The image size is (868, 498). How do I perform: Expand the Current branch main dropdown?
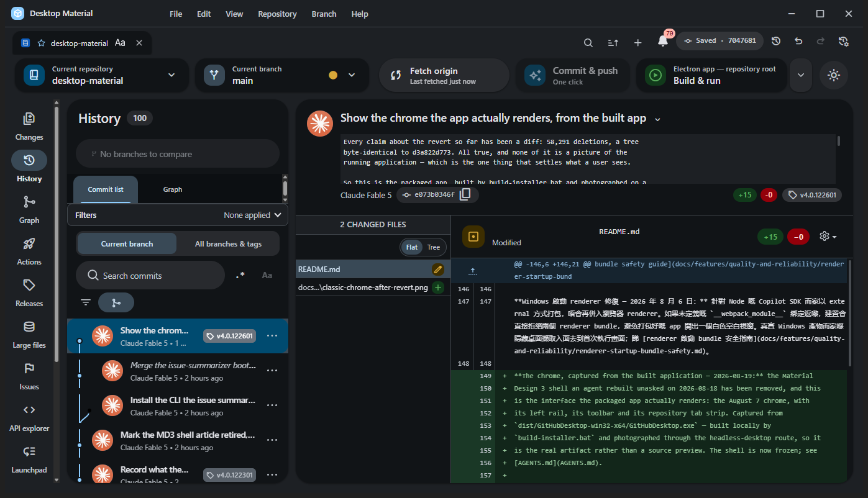point(283,75)
